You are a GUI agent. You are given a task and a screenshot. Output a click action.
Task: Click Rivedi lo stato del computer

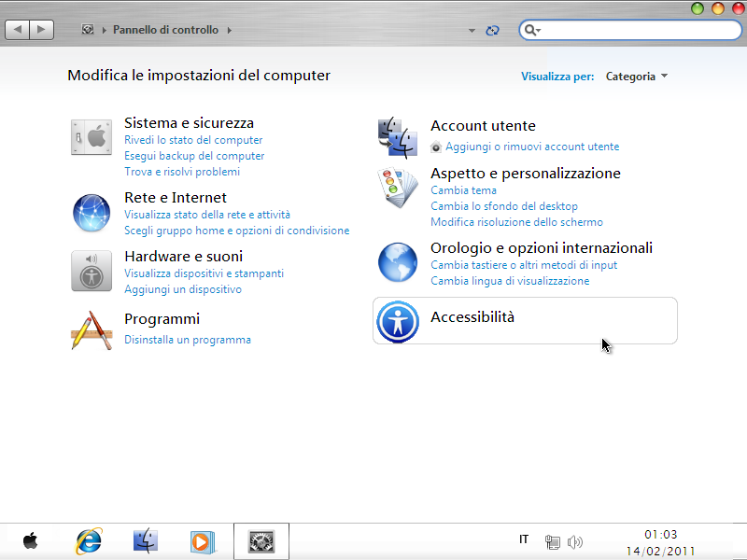pyautogui.click(x=193, y=140)
